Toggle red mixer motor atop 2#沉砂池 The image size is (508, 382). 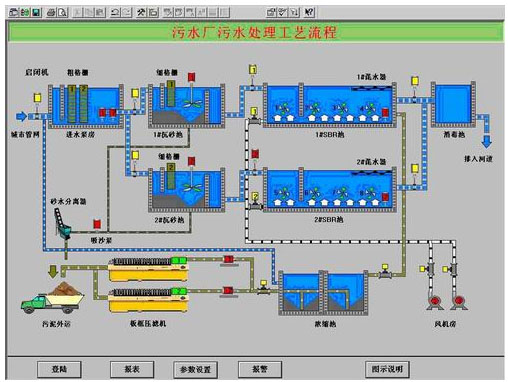pos(191,162)
